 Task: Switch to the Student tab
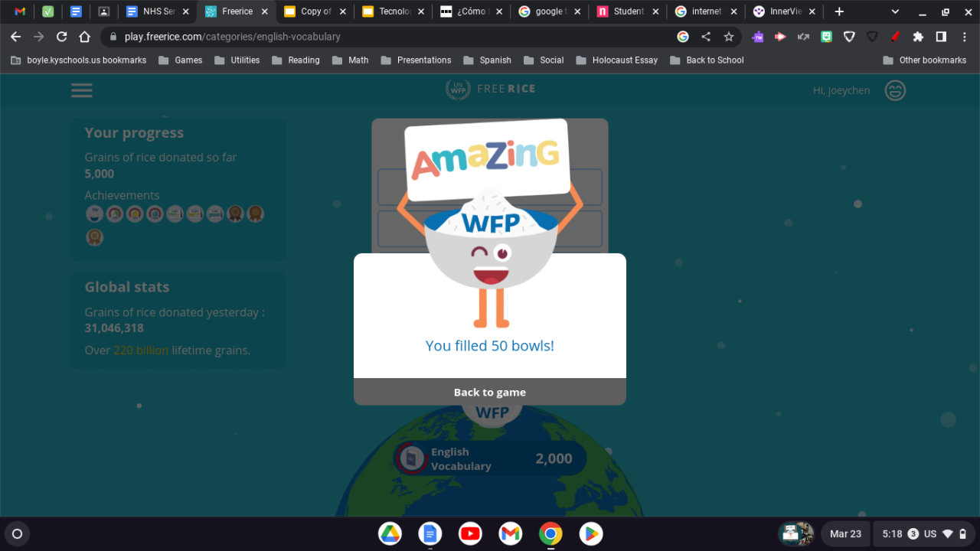click(x=628, y=11)
